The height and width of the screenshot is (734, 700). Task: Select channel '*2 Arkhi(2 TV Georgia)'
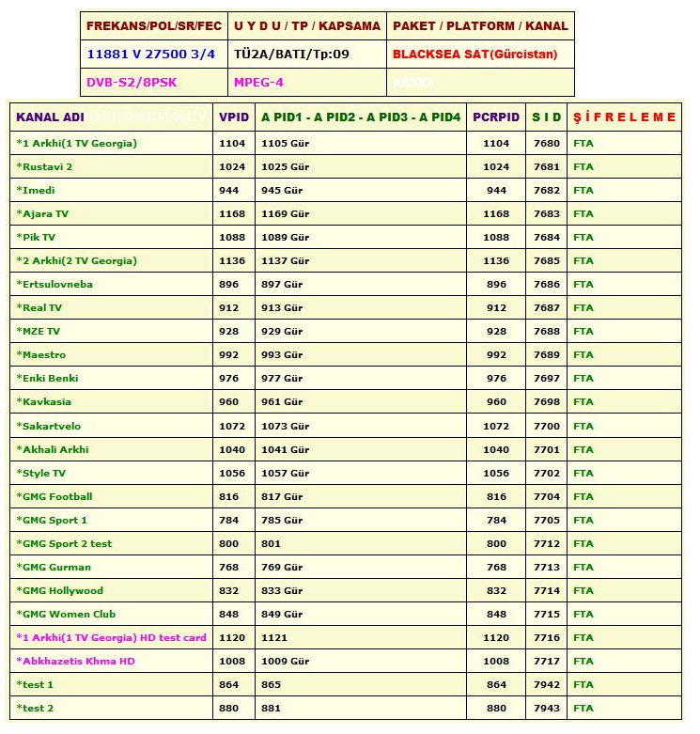77,260
